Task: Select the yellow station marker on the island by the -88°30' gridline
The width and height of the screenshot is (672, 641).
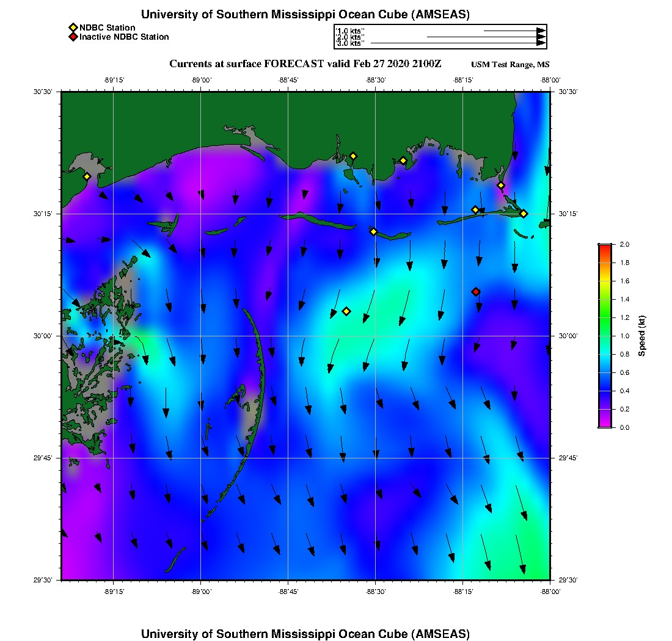Action: tap(373, 231)
